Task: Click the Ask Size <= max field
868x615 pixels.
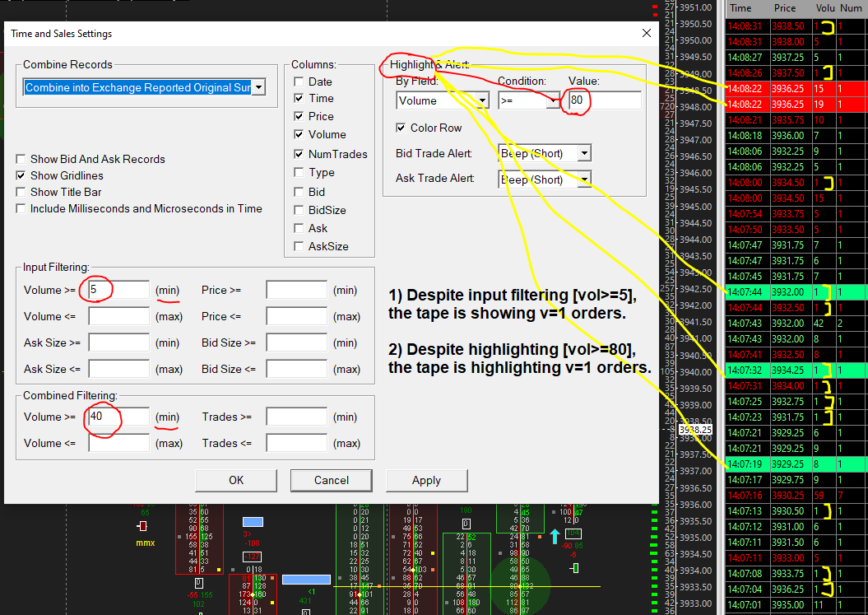Action: (118, 369)
